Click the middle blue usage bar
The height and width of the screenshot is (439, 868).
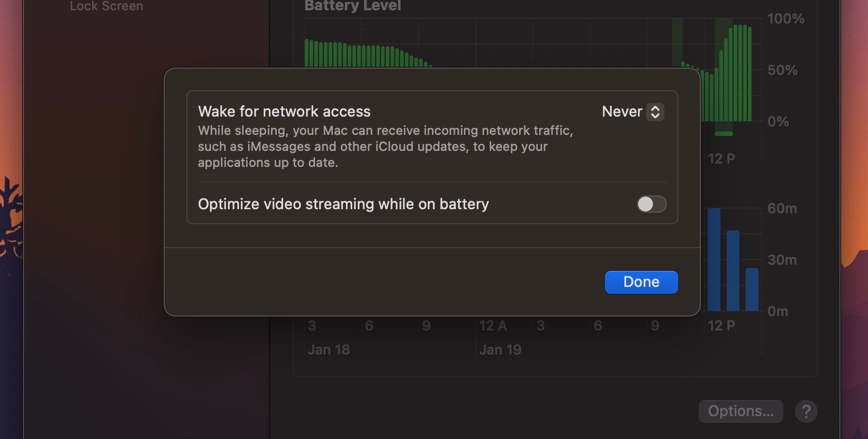(x=732, y=270)
